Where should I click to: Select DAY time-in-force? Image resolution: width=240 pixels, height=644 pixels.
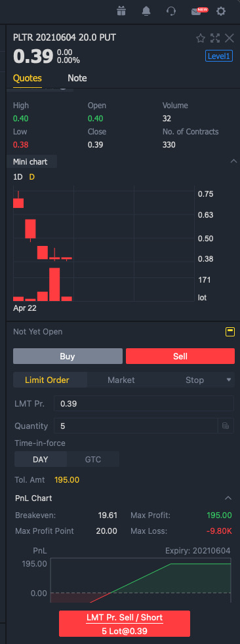(x=40, y=459)
